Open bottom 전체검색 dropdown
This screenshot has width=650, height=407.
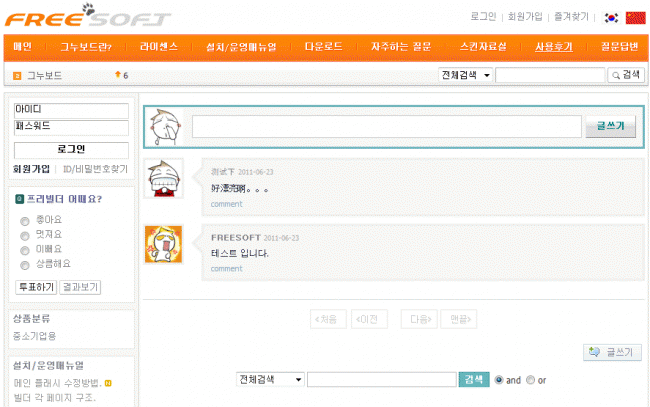pyautogui.click(x=270, y=379)
